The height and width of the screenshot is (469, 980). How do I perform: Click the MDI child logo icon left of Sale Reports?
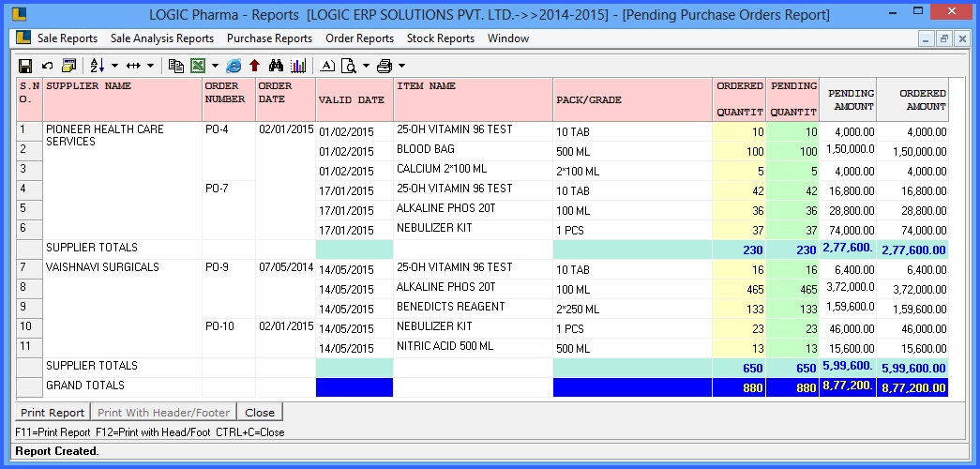pyautogui.click(x=23, y=38)
